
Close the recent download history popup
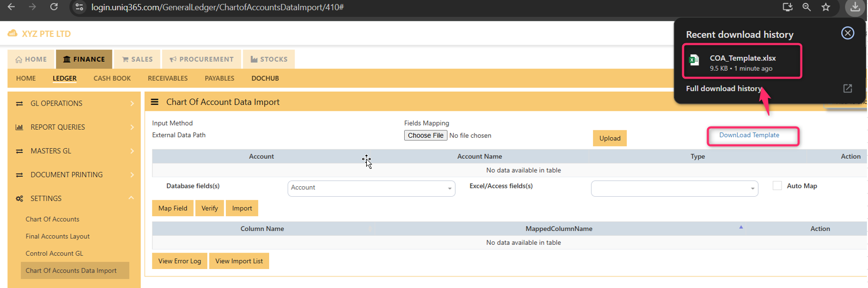[x=847, y=33]
